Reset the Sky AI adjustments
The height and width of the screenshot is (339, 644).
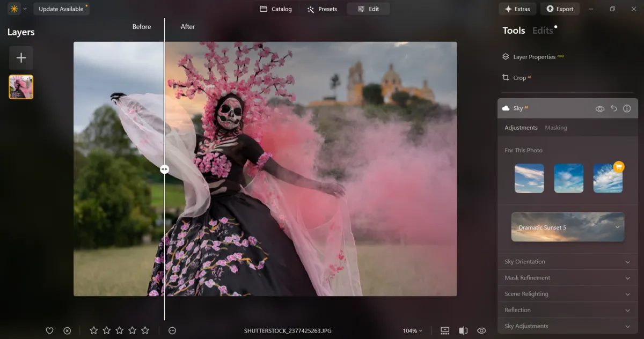613,108
